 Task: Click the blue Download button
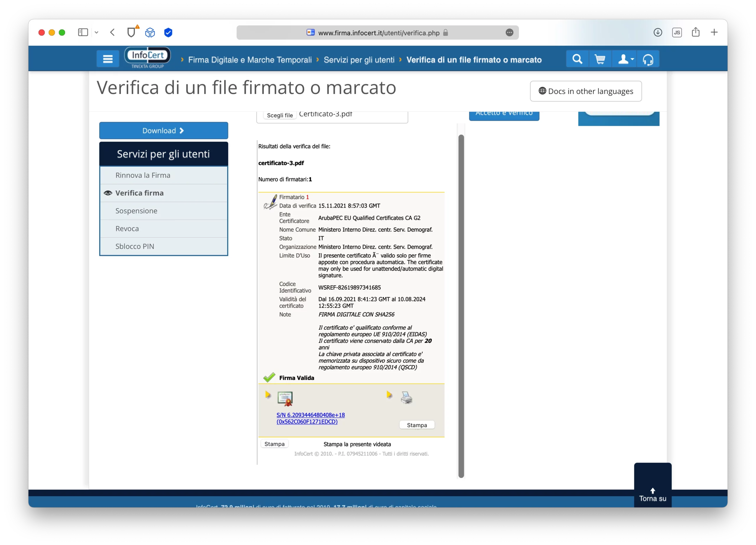pyautogui.click(x=163, y=131)
